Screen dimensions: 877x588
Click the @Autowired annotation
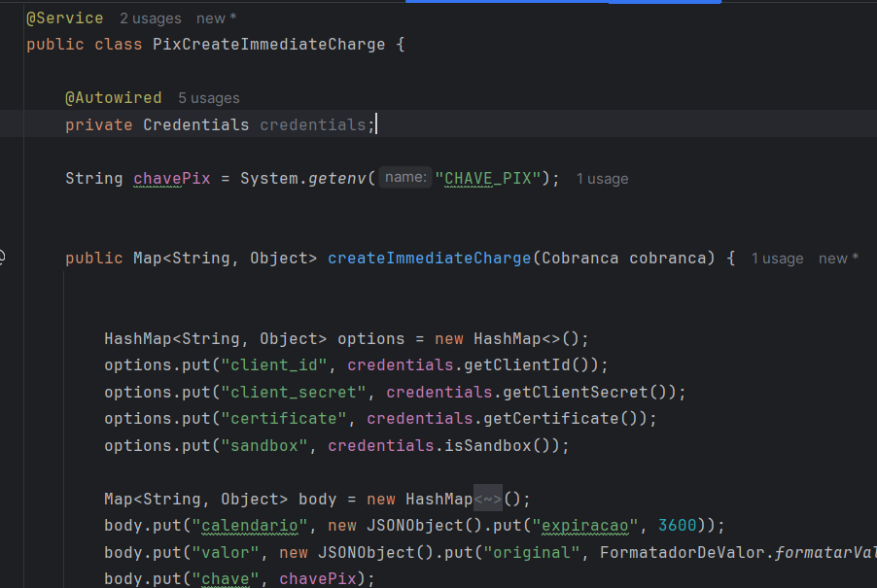(x=113, y=98)
